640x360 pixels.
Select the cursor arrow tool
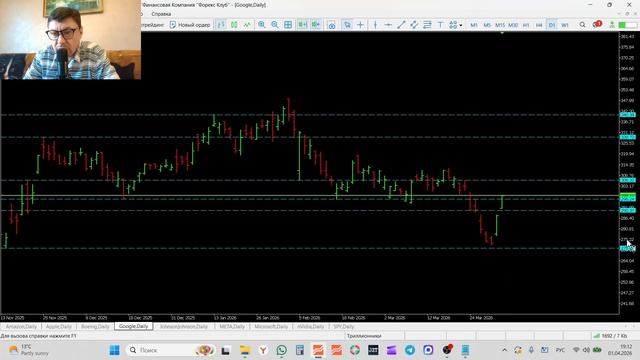[347, 25]
